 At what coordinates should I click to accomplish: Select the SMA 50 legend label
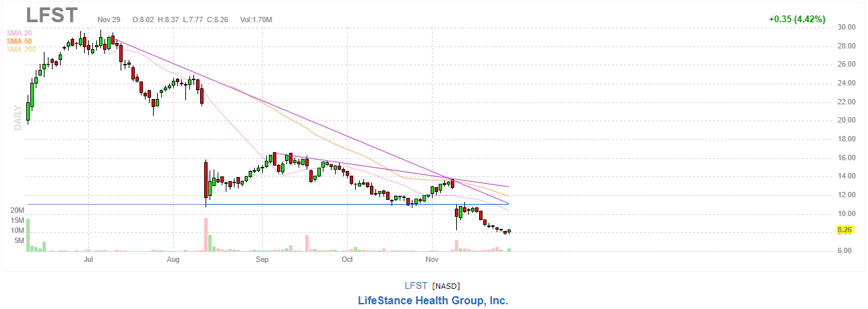click(x=19, y=41)
